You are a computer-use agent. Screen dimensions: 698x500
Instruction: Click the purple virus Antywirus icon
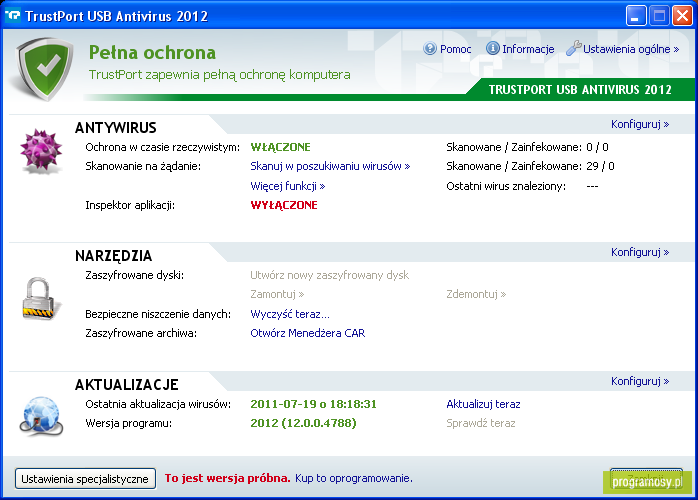[41, 151]
